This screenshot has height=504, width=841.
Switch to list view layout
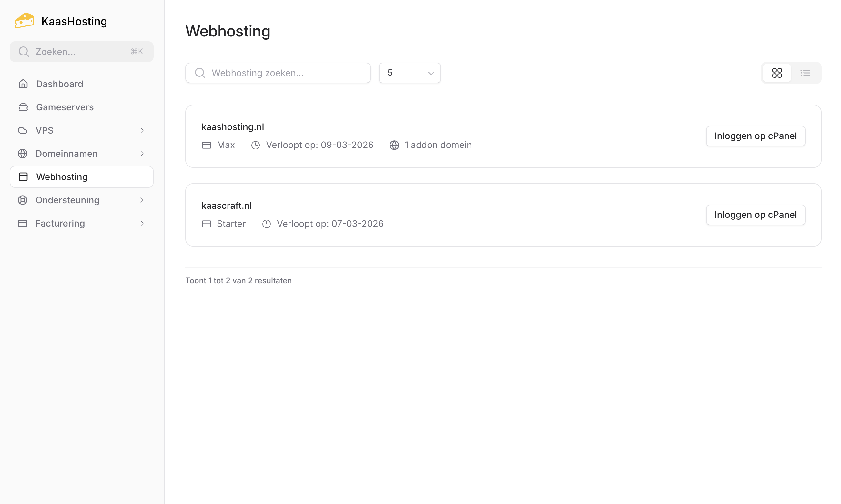(x=805, y=73)
